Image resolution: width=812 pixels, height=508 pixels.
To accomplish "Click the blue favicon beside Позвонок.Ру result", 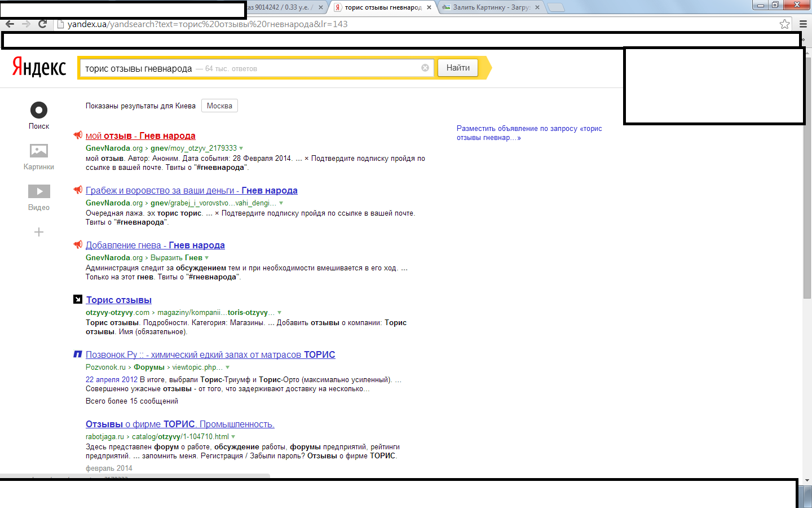I will coord(78,354).
